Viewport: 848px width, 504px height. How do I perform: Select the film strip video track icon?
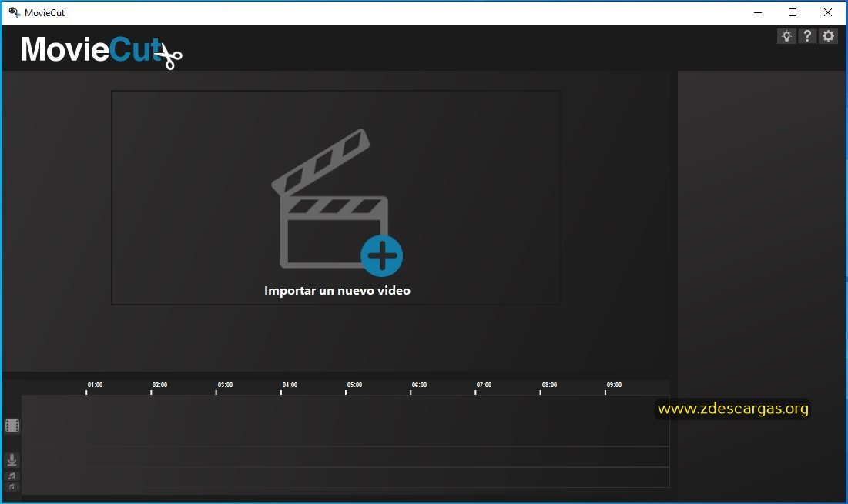coord(12,426)
